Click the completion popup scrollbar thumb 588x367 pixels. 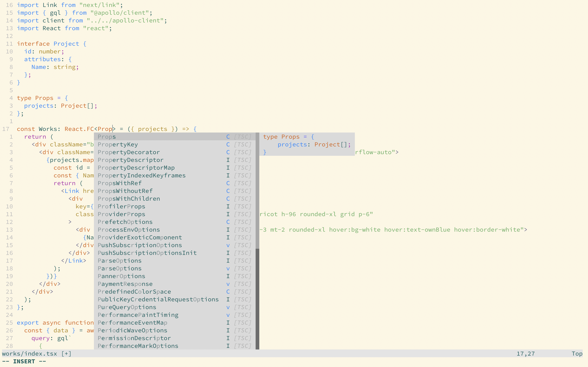(257, 191)
